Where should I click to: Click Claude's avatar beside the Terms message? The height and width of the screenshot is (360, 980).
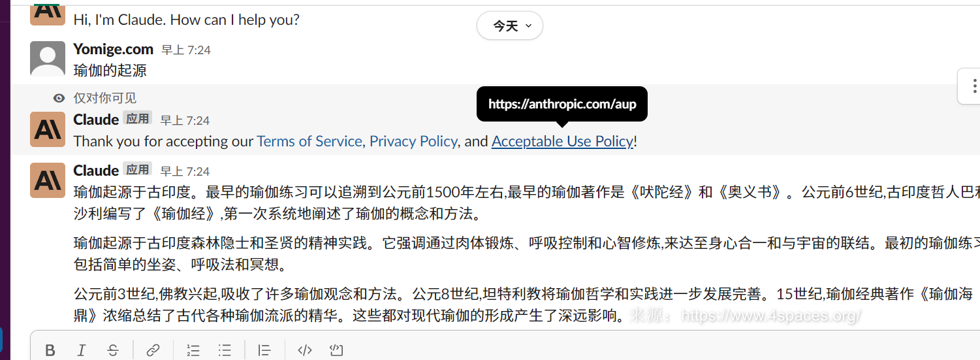tap(48, 129)
